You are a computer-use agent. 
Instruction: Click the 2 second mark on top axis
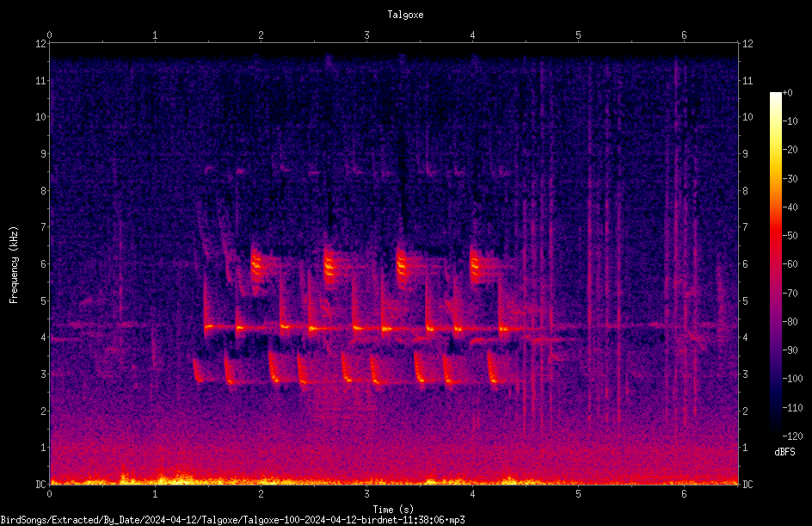pos(261,35)
